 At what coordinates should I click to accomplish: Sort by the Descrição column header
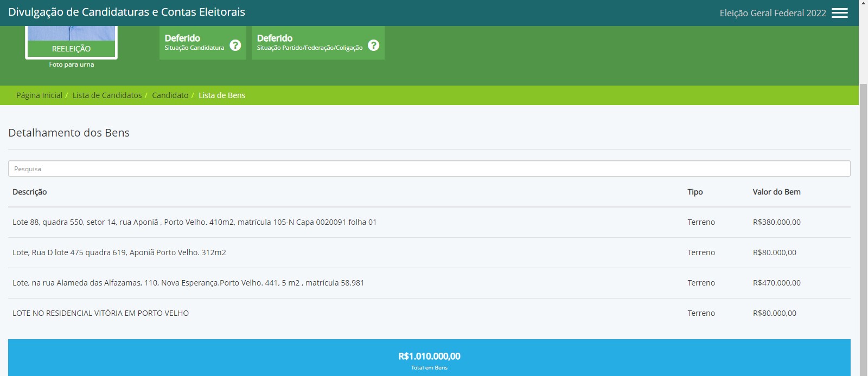[x=30, y=192]
